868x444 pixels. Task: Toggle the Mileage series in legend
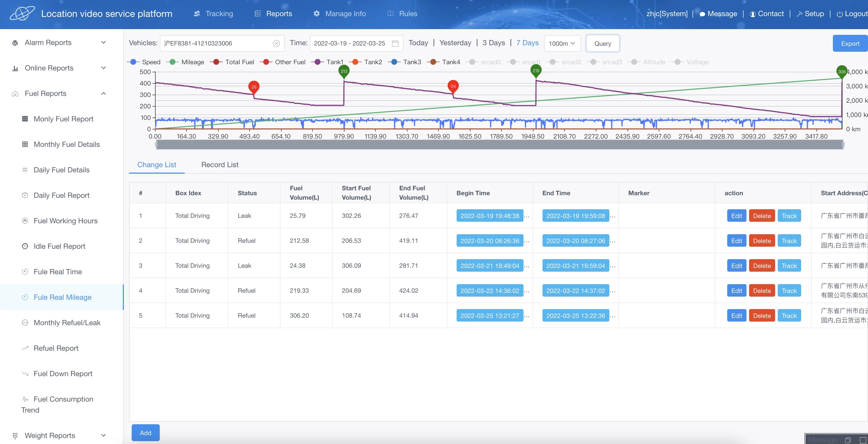coord(186,62)
